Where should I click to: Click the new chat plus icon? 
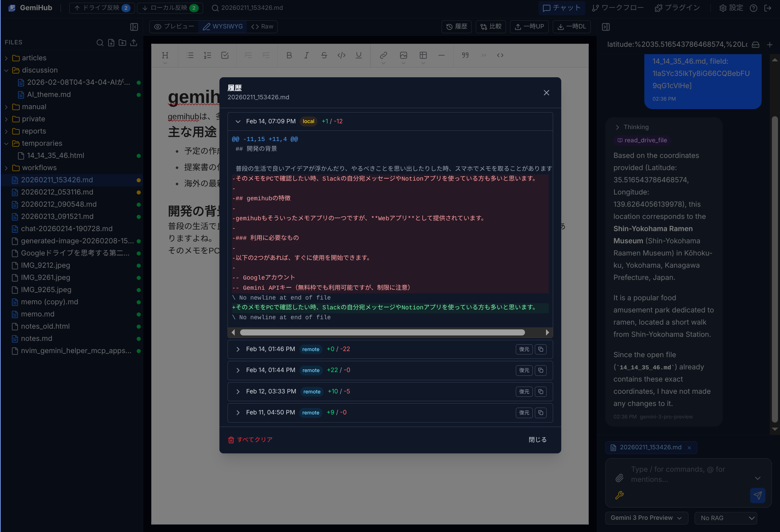pos(769,45)
